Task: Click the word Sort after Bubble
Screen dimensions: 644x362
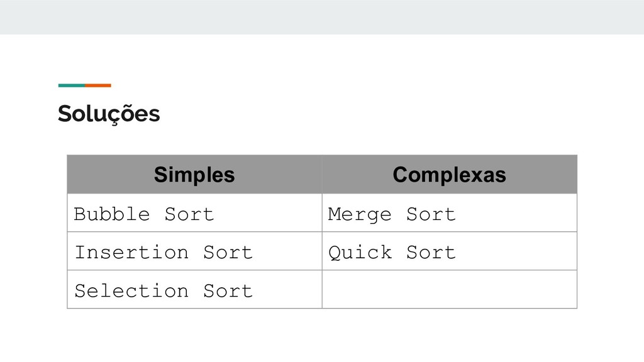Action: pyautogui.click(x=189, y=214)
